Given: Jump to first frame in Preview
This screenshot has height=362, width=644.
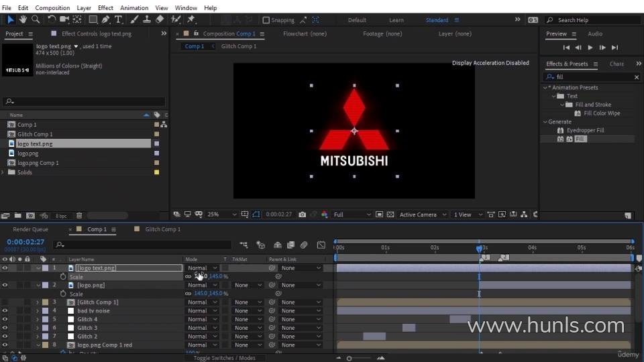Looking at the screenshot, I should (566, 48).
